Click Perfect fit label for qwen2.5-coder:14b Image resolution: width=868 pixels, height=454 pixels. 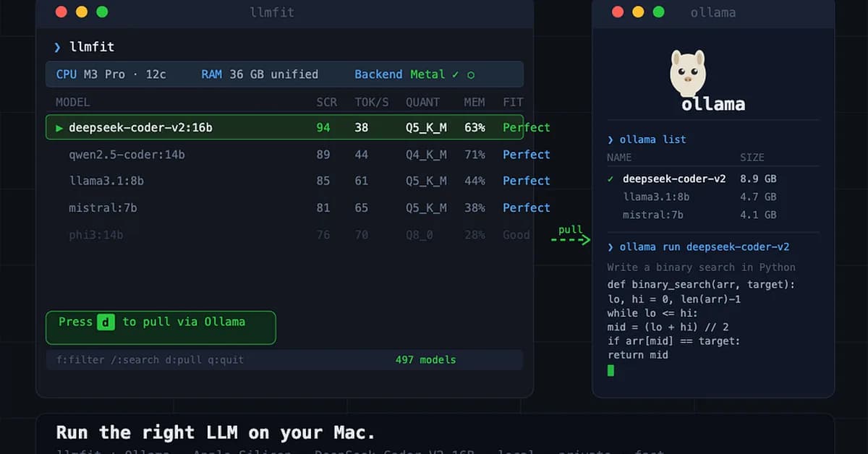[527, 155]
